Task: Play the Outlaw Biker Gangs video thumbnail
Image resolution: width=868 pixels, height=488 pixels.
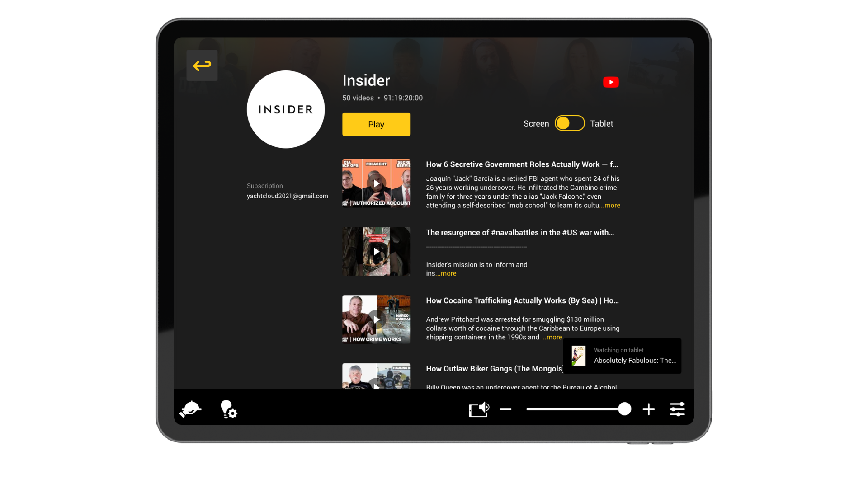Action: [376, 376]
